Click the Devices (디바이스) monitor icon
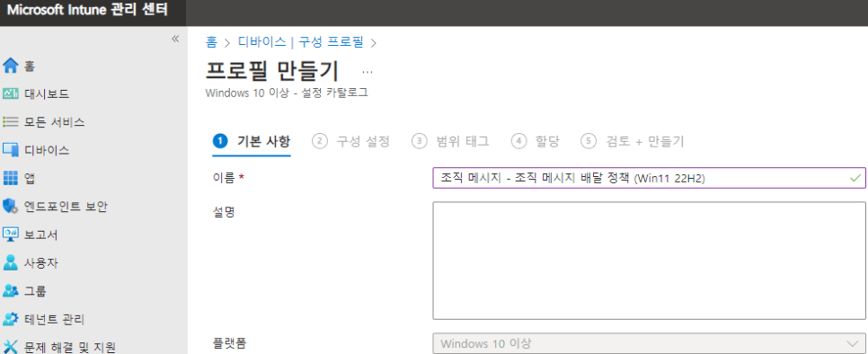The image size is (868, 354). pos(11,150)
